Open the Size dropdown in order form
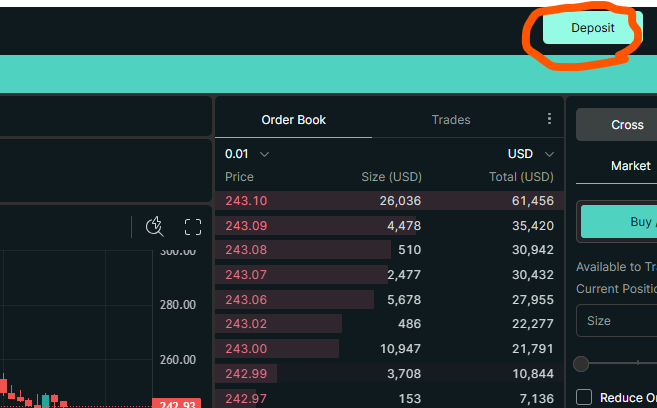The width and height of the screenshot is (657, 408). pyautogui.click(x=615, y=321)
